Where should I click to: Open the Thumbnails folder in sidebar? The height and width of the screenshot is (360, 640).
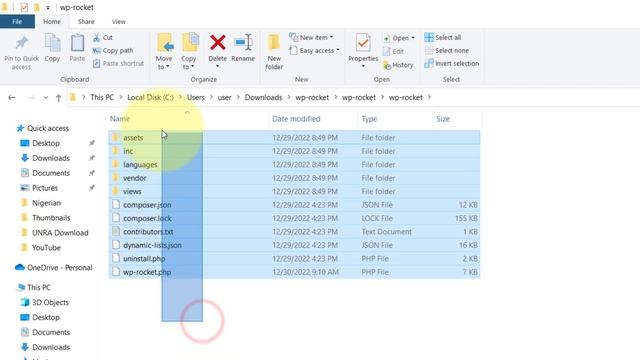(51, 218)
